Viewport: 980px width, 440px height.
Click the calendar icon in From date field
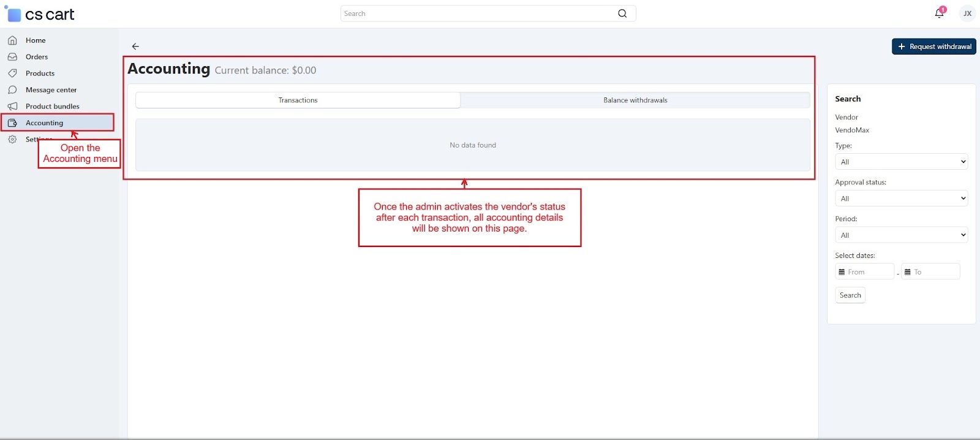tap(842, 272)
